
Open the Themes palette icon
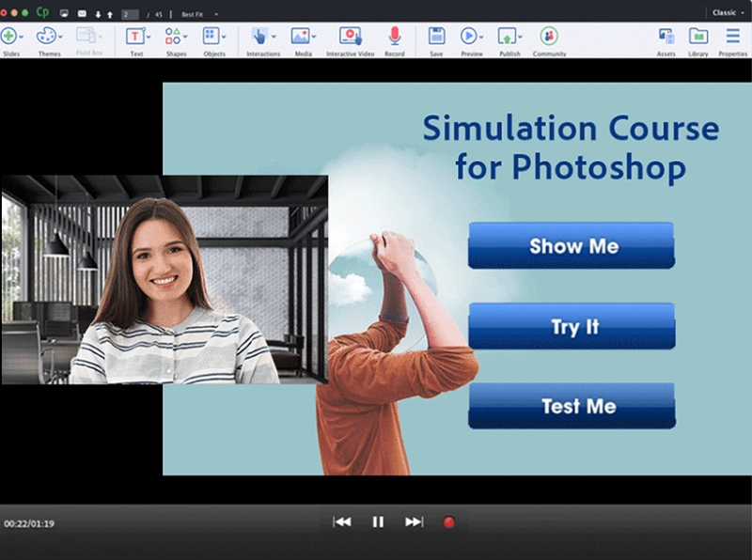pos(46,36)
